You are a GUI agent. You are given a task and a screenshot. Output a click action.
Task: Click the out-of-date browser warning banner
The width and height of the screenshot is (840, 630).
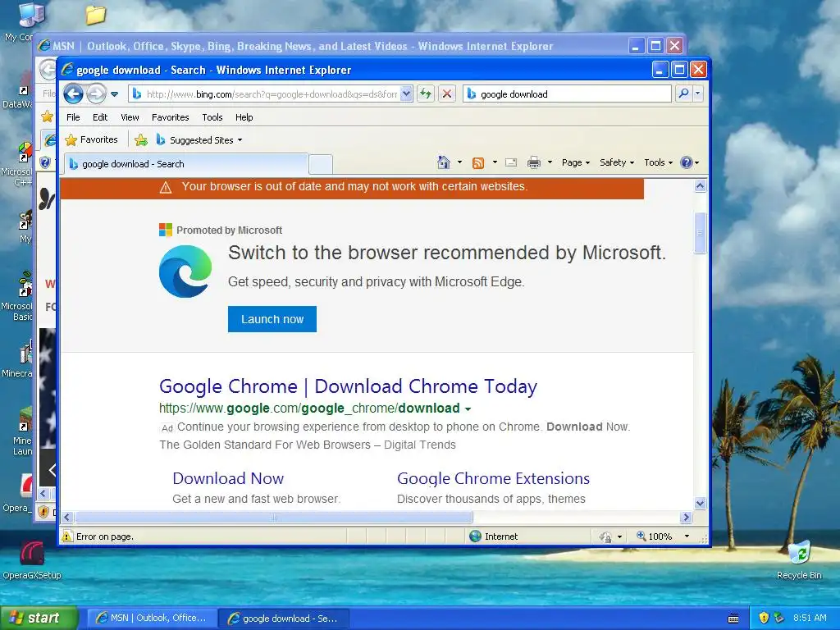[352, 188]
